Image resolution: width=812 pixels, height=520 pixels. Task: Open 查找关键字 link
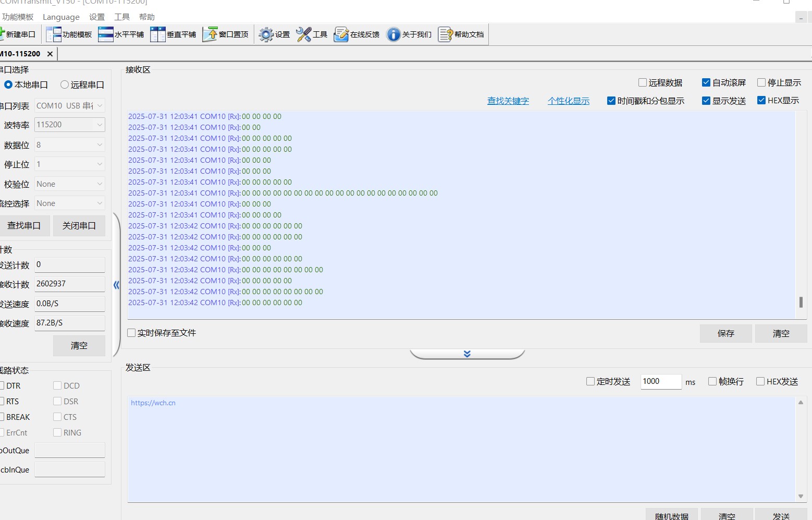coord(508,101)
